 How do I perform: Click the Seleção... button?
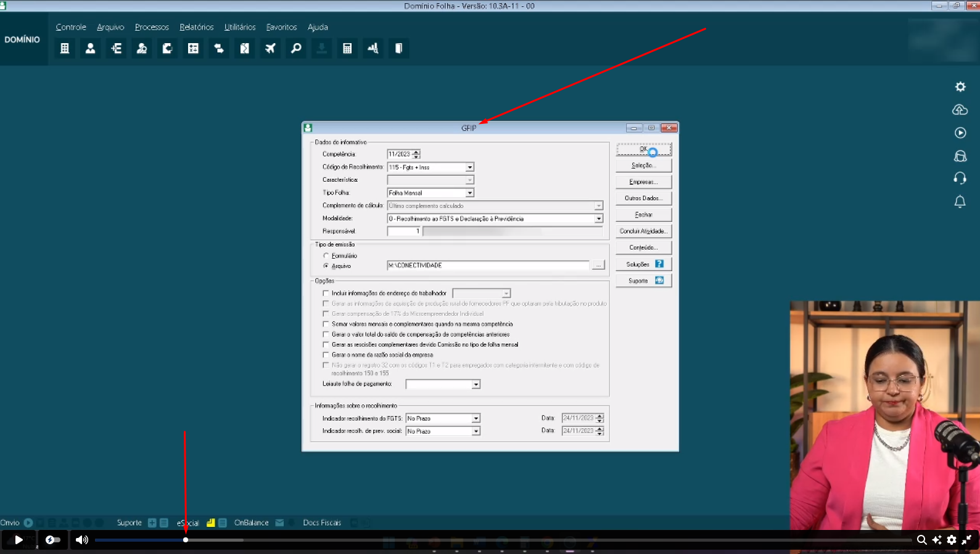pos(644,165)
